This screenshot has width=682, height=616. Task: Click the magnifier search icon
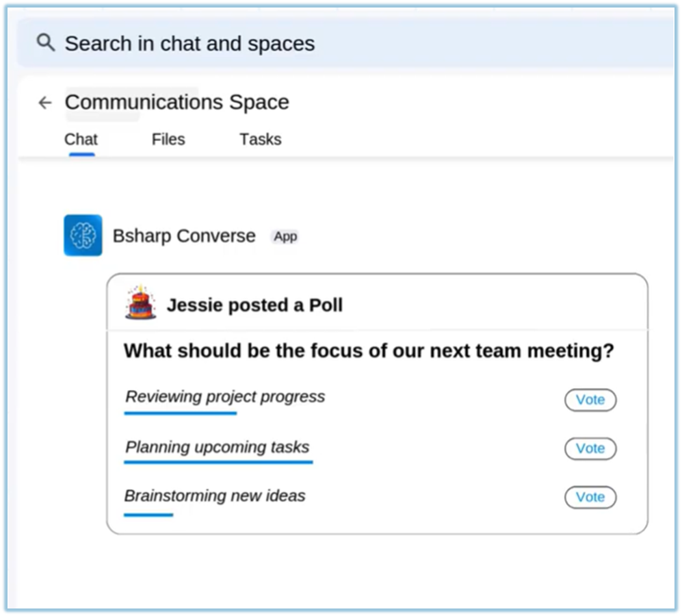pos(45,43)
